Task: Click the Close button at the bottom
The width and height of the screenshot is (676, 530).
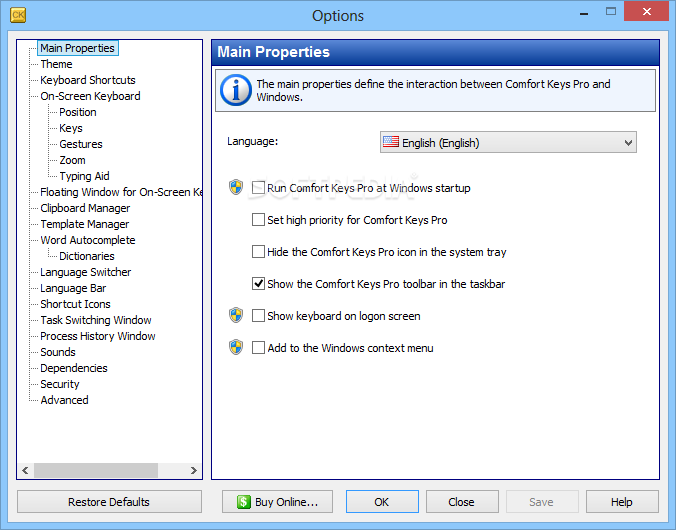Action: pyautogui.click(x=462, y=502)
